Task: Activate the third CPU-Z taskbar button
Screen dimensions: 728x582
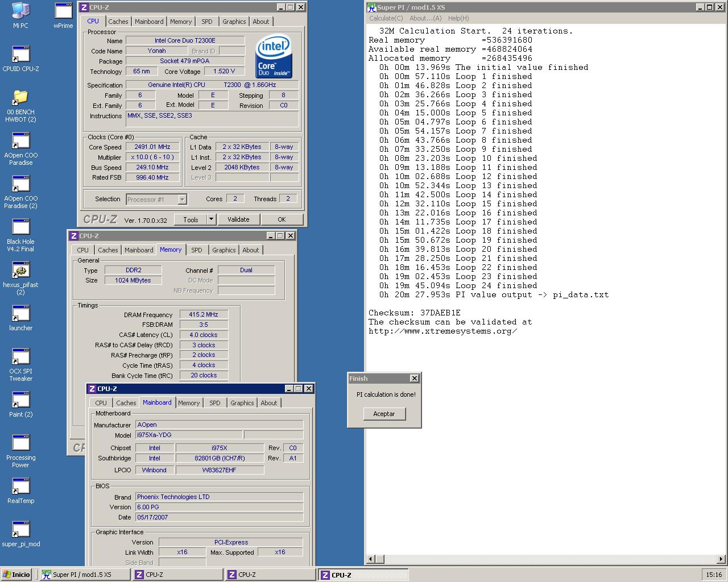Action: click(362, 575)
